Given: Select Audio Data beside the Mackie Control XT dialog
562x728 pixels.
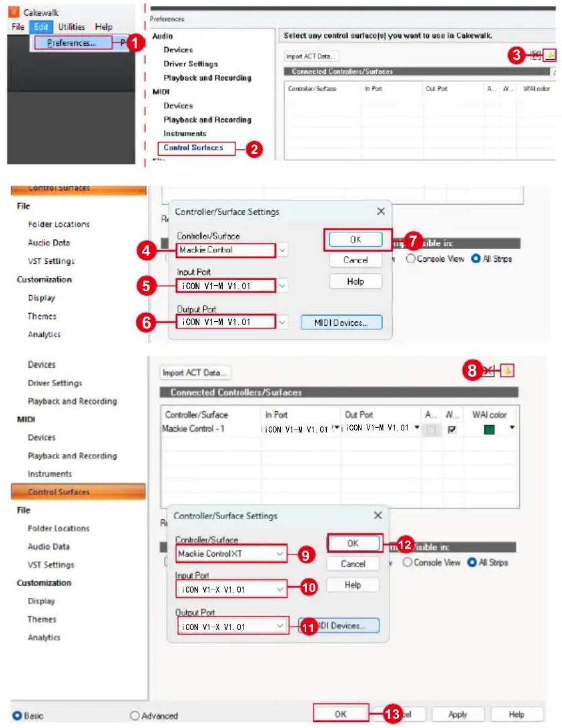Looking at the screenshot, I should point(49,547).
